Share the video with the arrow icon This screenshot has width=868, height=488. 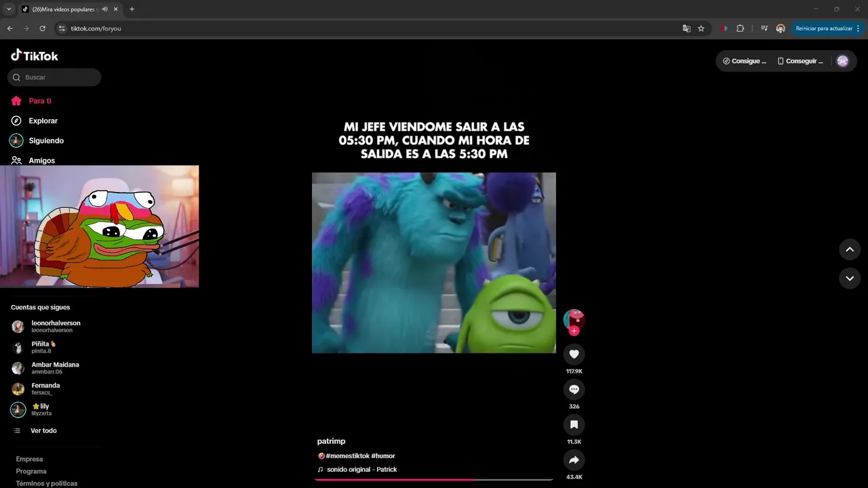574,460
